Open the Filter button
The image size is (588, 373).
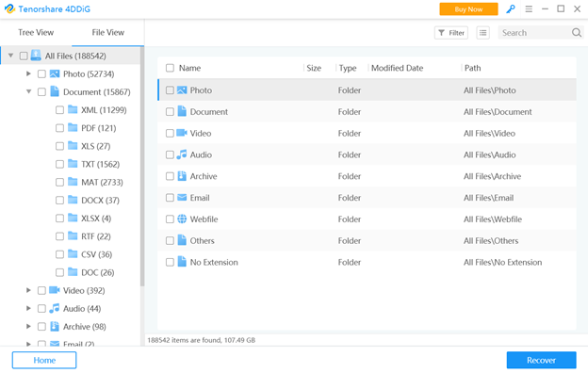tap(451, 33)
